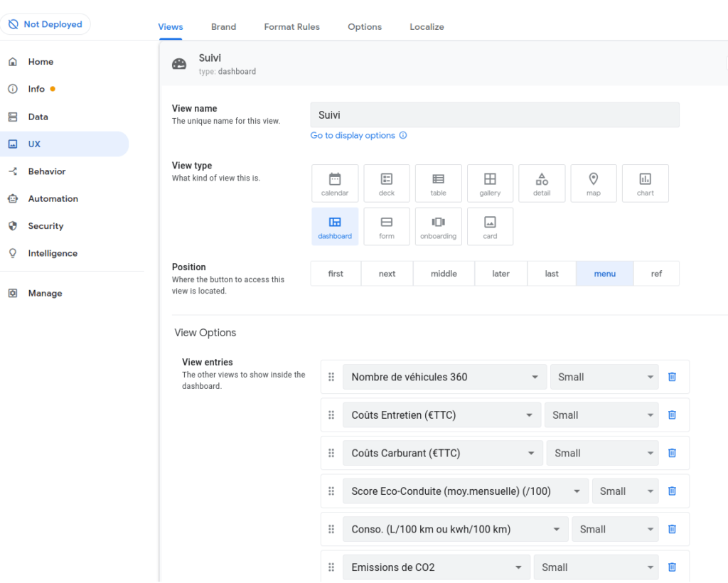This screenshot has width=728, height=583.
Task: Select the detail view type
Action: coord(542,183)
